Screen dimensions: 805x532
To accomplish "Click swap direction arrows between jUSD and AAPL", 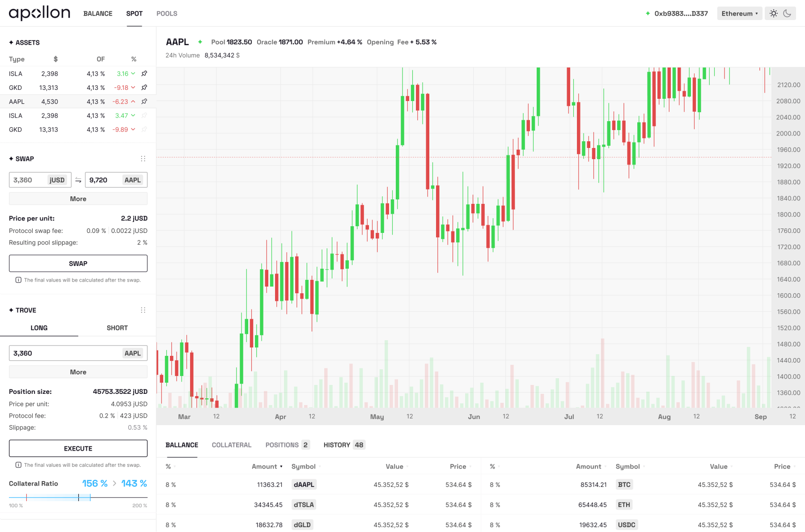I will 78,180.
